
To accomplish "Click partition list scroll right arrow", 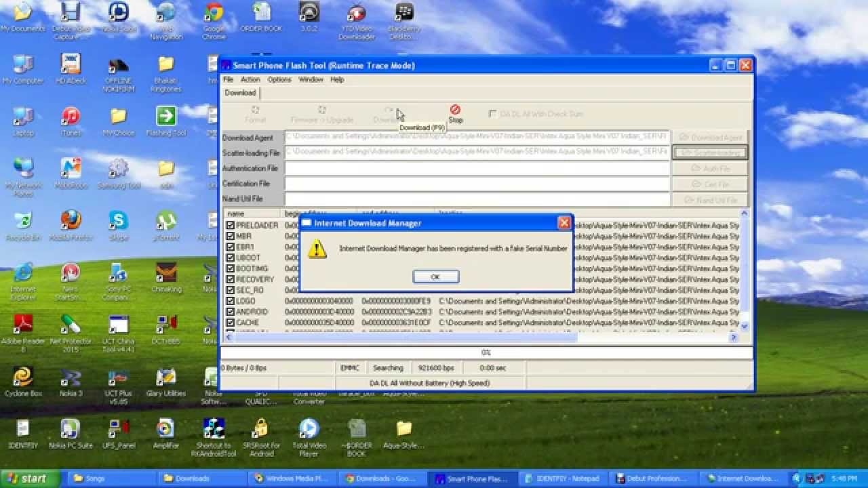I will 733,337.
